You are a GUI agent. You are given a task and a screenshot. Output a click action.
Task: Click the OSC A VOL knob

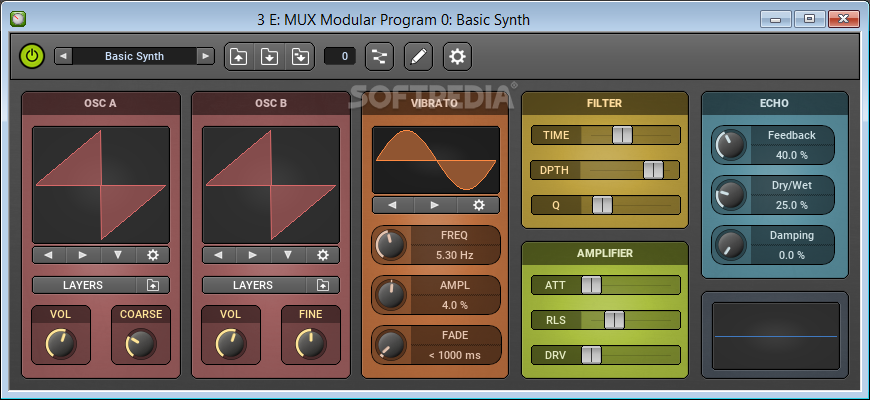(x=60, y=343)
